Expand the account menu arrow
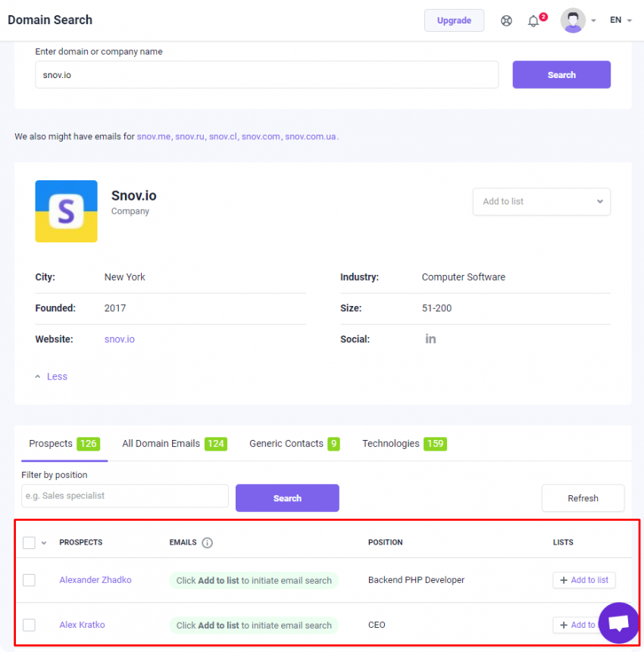 594,20
